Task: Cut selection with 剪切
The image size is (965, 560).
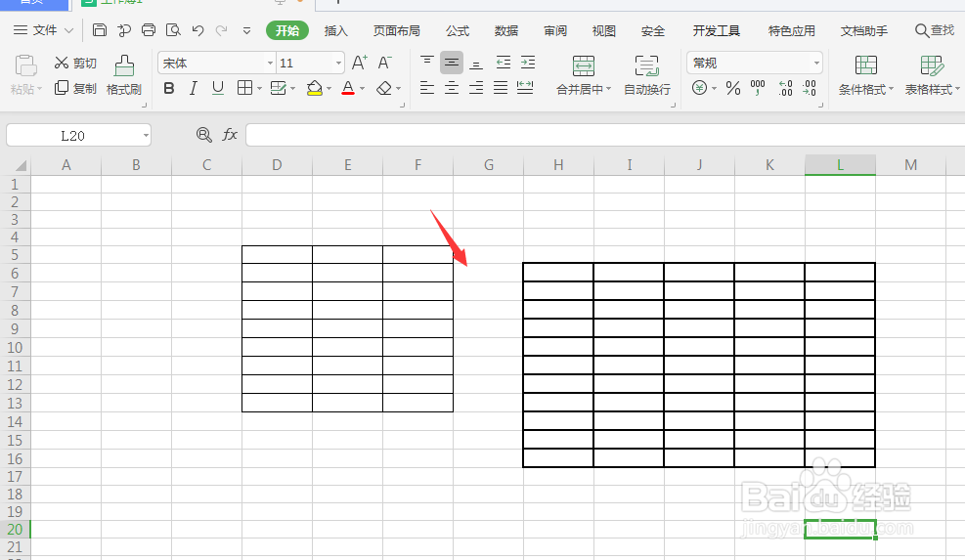Action: (75, 63)
